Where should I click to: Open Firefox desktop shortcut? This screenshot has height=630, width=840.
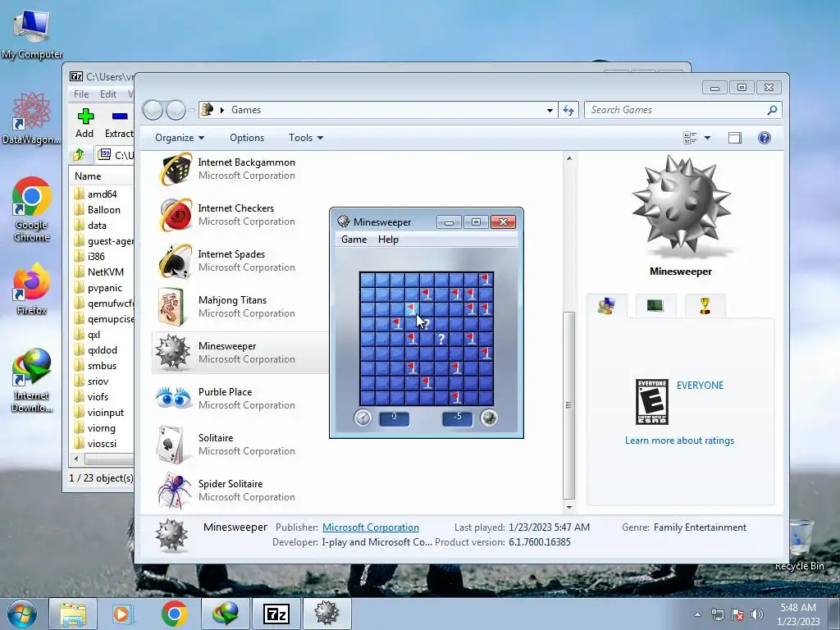tap(32, 290)
